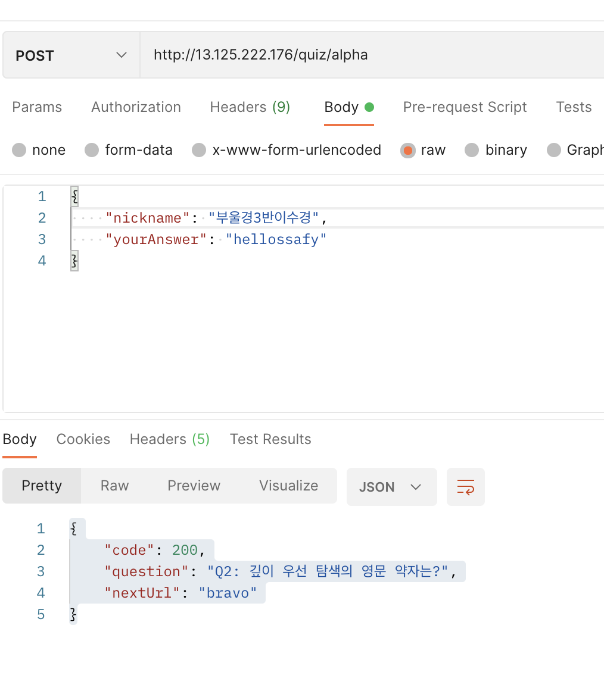Image resolution: width=604 pixels, height=700 pixels.
Task: Click the "question" response line
Action: coord(280,571)
